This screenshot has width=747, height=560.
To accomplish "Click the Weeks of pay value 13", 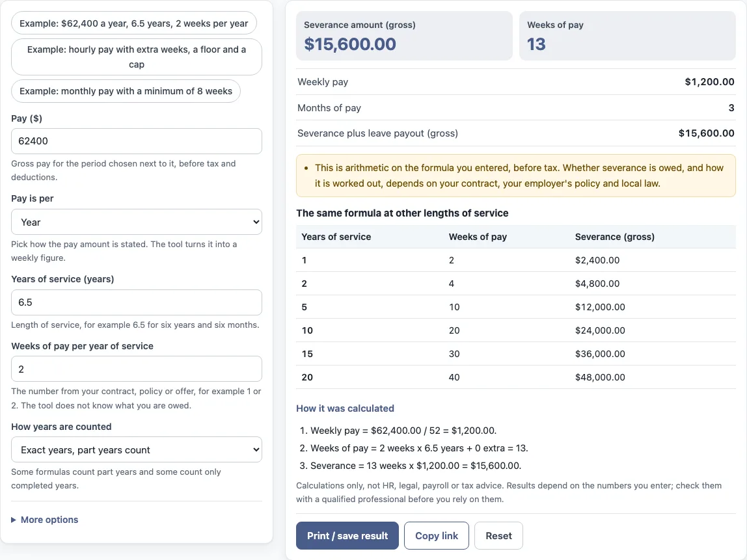I will [x=536, y=44].
